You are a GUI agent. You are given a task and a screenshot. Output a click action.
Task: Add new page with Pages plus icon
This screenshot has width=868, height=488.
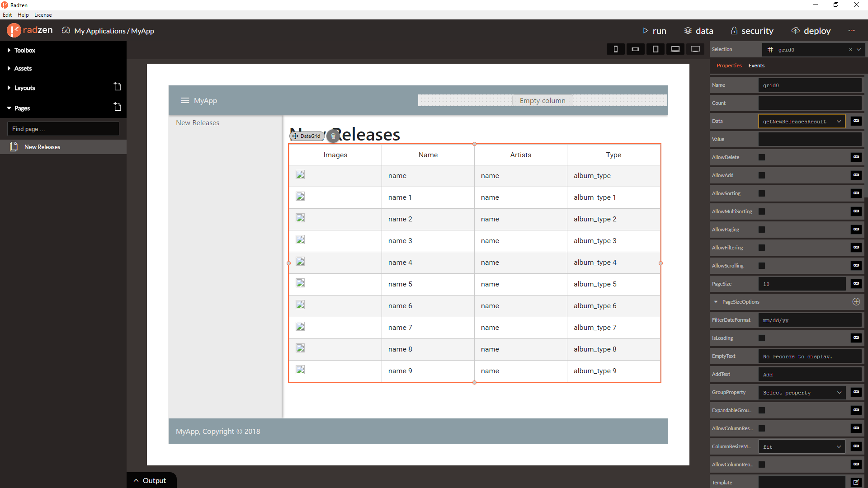pyautogui.click(x=118, y=107)
